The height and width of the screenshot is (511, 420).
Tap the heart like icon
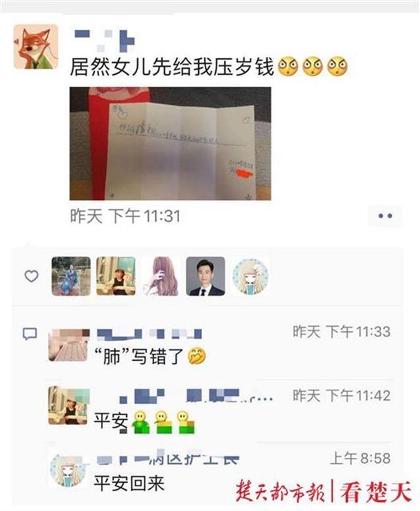(x=31, y=276)
